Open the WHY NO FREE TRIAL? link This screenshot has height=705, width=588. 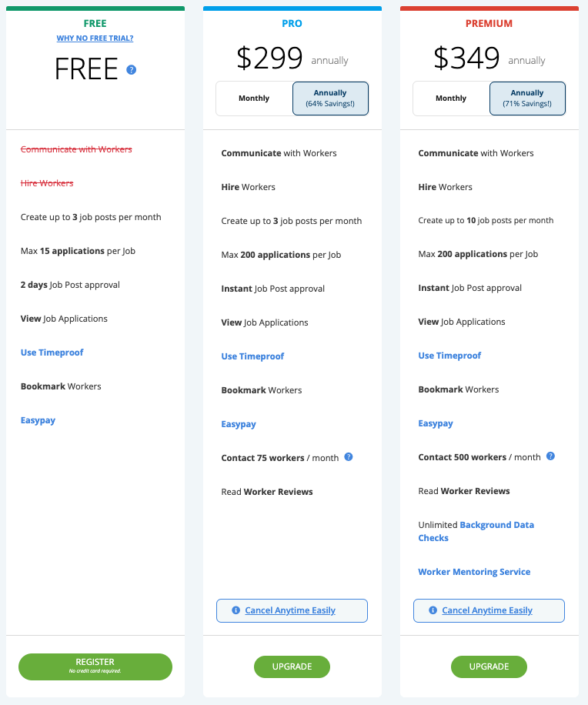click(x=95, y=38)
